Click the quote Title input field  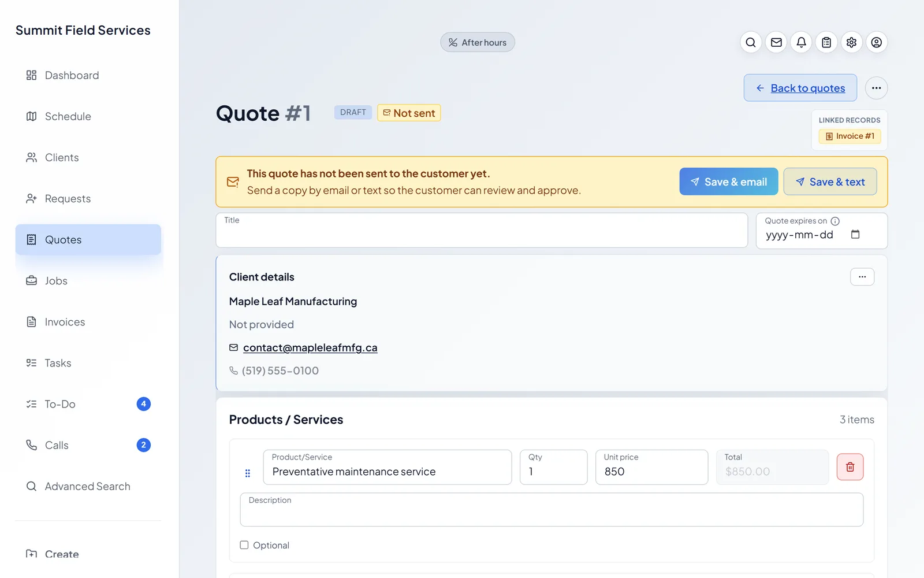pyautogui.click(x=482, y=231)
